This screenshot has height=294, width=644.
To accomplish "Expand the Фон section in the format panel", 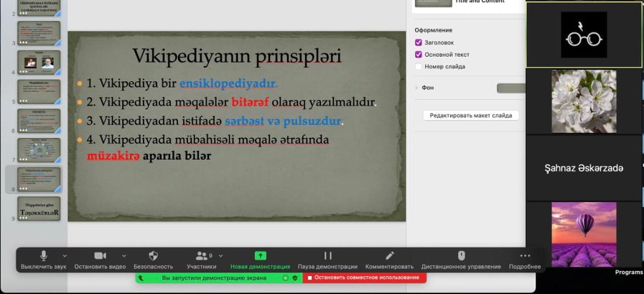I will (417, 88).
